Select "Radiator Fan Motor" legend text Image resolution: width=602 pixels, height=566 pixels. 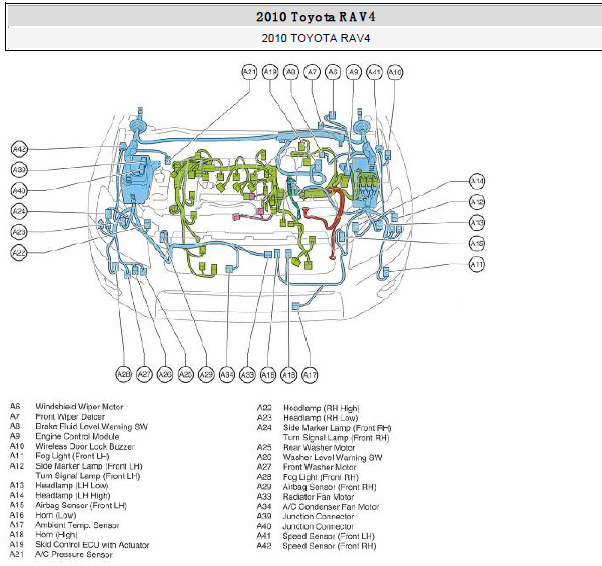coord(318,497)
